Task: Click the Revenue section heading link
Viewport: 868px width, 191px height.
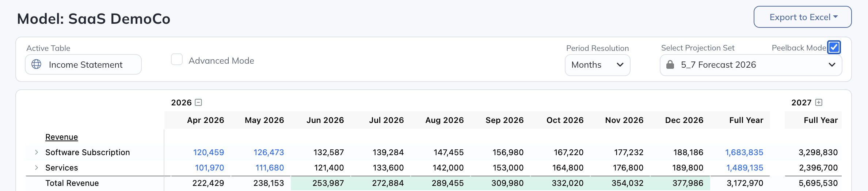Action: tap(61, 137)
